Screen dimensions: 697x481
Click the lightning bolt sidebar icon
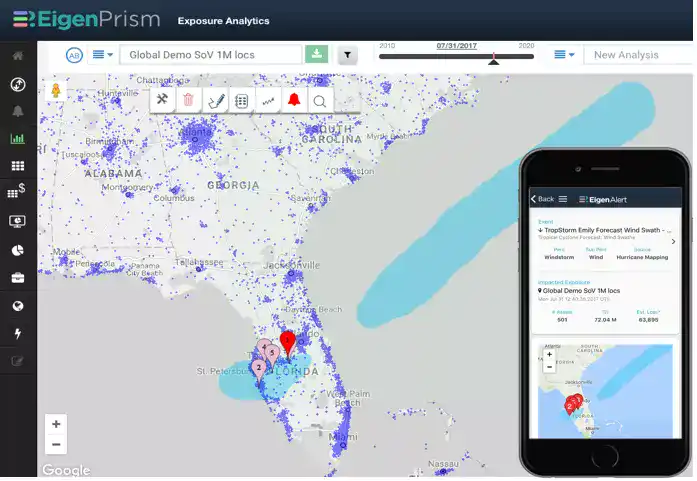[18, 333]
